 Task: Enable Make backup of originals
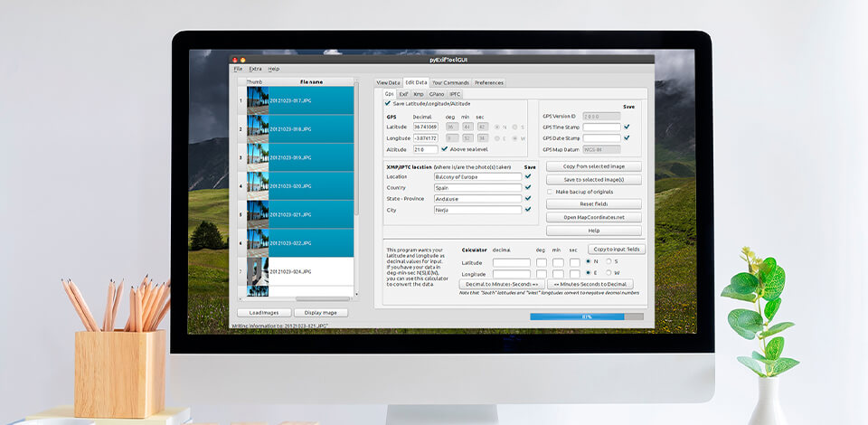coord(550,192)
